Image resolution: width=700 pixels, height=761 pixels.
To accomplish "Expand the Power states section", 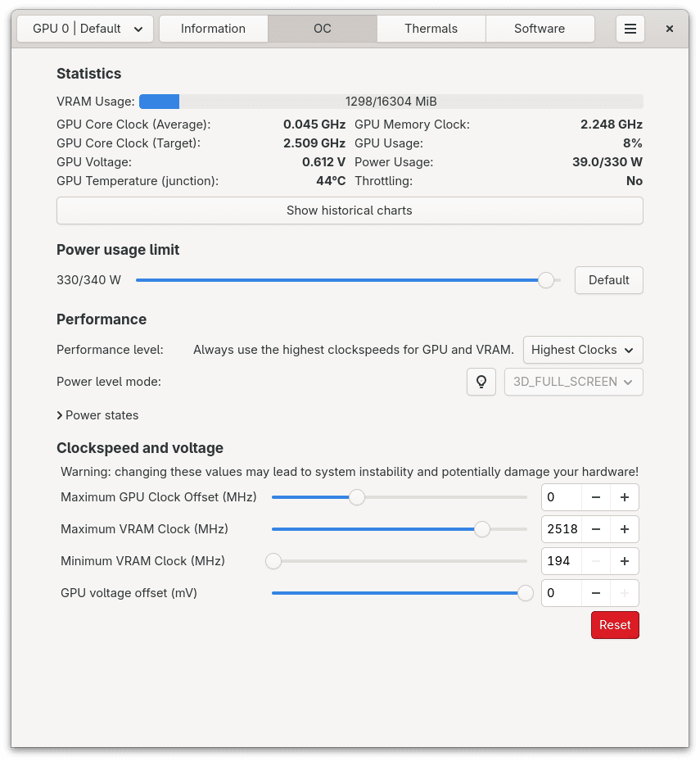I will (x=97, y=415).
